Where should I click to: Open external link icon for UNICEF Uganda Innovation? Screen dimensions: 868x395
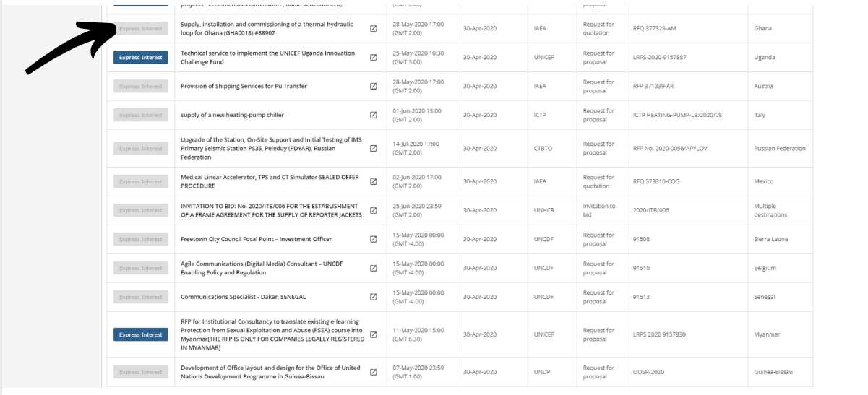coord(374,58)
